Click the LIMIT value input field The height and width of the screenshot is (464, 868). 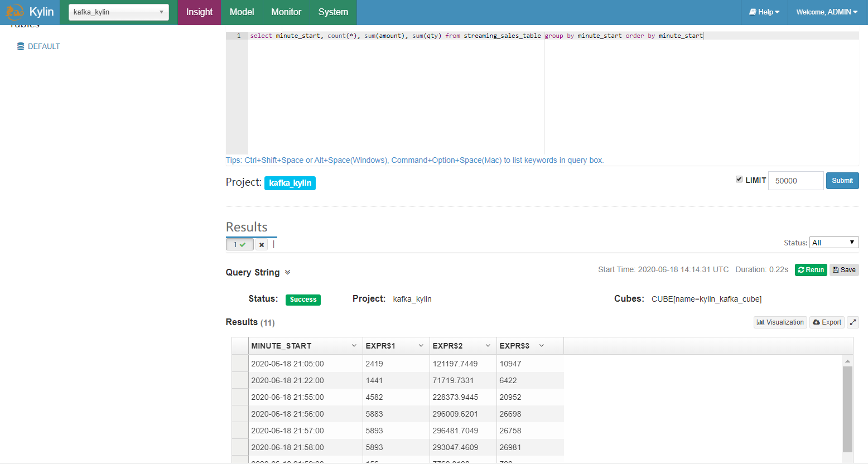pyautogui.click(x=795, y=181)
